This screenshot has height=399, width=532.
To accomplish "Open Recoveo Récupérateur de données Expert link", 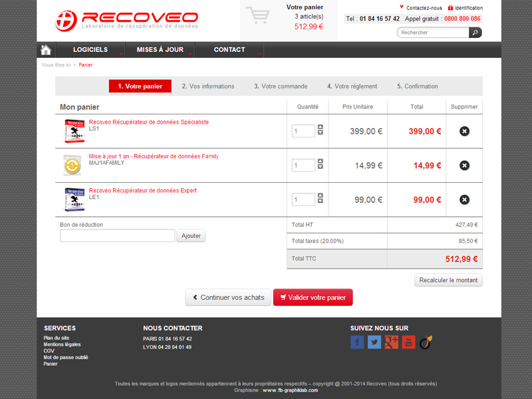I will click(142, 191).
